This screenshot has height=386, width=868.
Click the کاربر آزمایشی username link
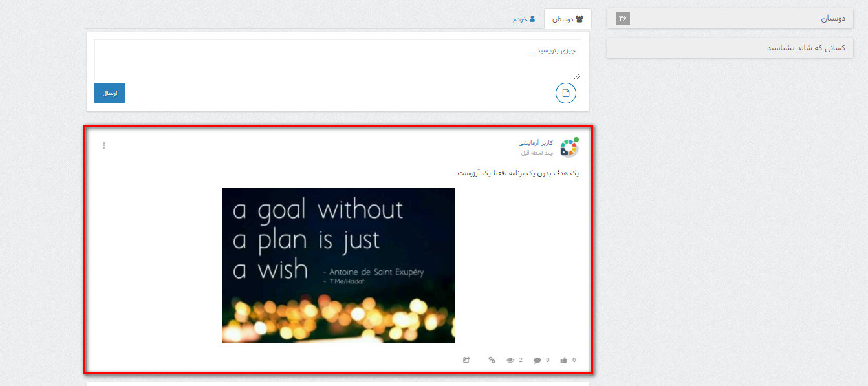tap(536, 142)
